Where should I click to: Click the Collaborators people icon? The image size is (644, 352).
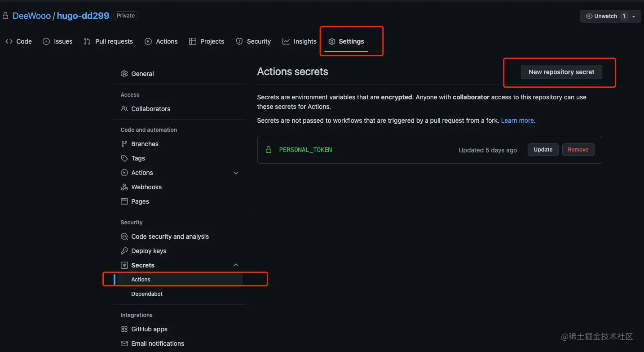pos(124,109)
